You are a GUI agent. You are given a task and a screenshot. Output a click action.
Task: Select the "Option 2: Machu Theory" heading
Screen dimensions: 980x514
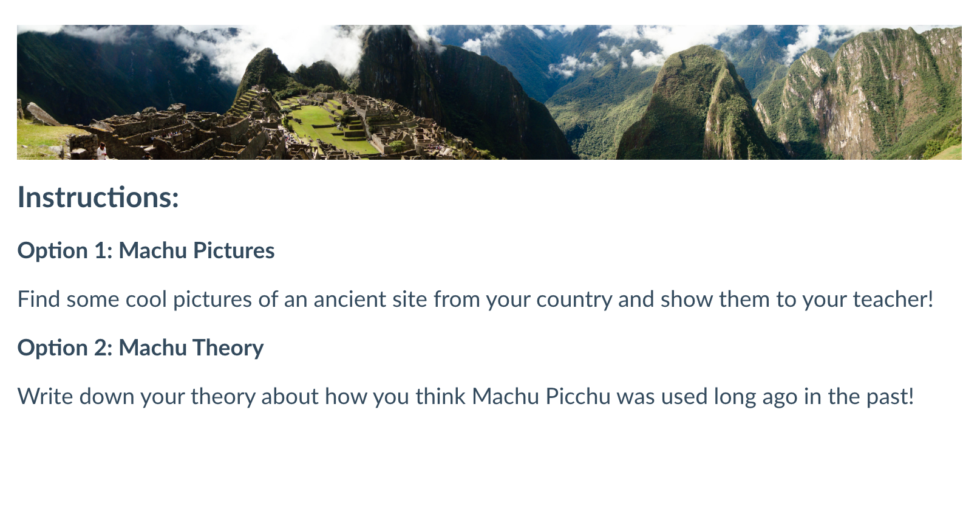[x=140, y=348]
